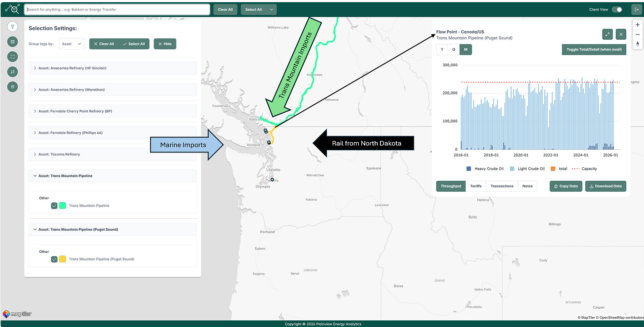Zoom out the map with minus

click(x=637, y=34)
